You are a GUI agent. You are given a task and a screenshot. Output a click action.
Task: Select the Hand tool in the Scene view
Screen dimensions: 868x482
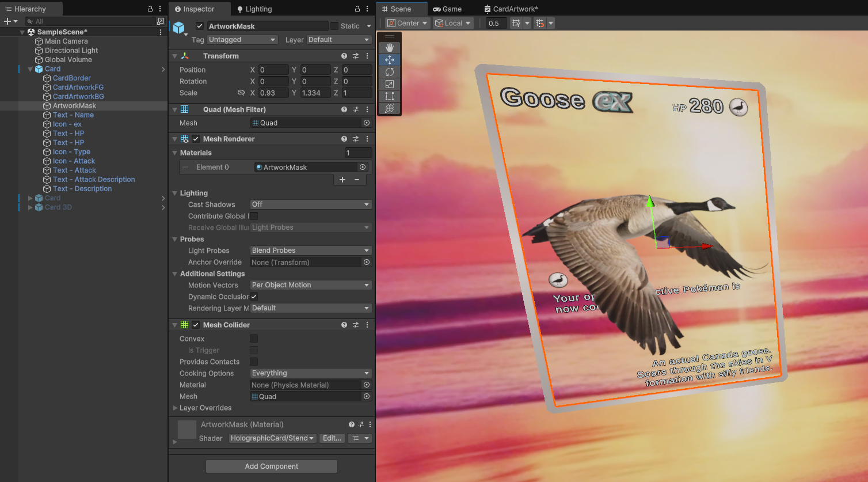pos(389,48)
